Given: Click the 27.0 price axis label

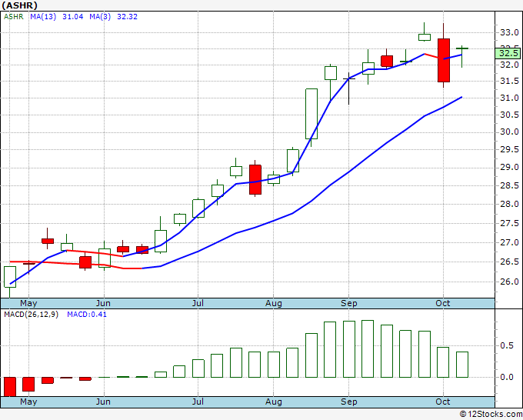Looking at the screenshot, I should (x=509, y=242).
